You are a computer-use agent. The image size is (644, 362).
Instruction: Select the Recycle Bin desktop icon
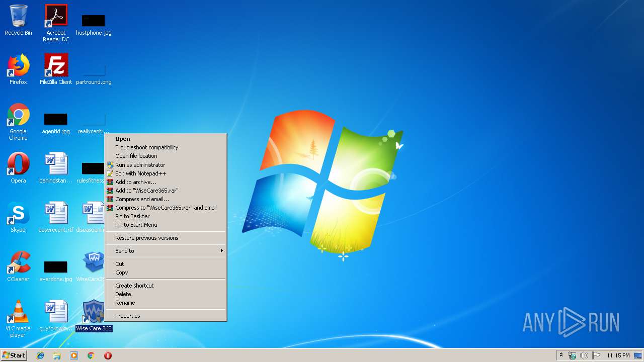click(x=18, y=20)
